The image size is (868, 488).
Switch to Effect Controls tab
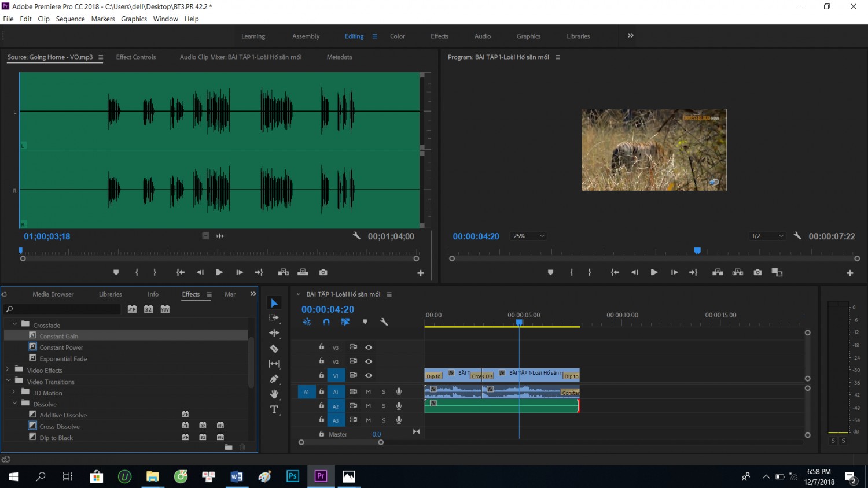(x=136, y=57)
